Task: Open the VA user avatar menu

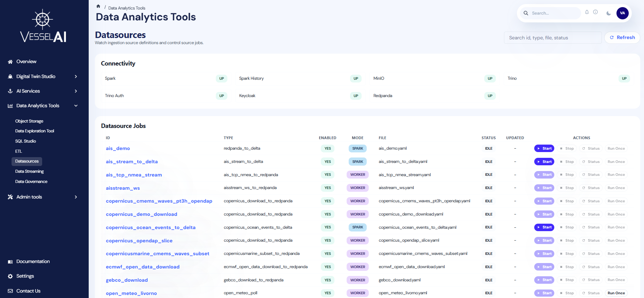Action: pyautogui.click(x=622, y=13)
